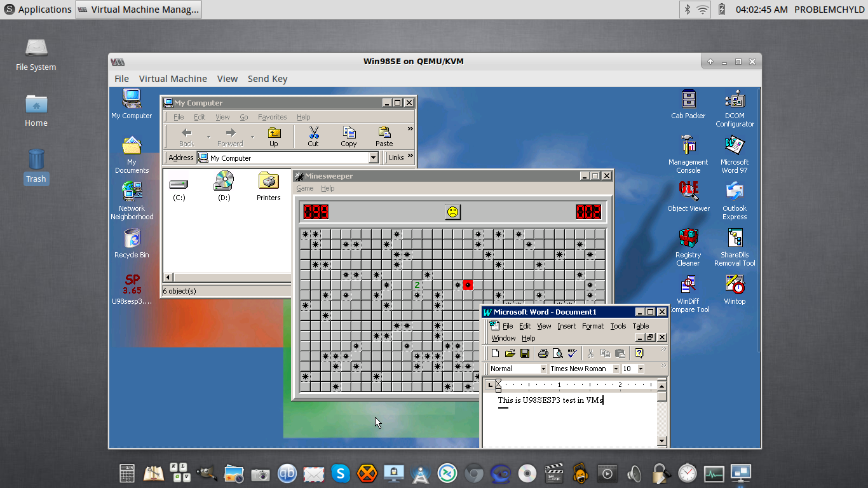Click the qBittorrent icon in the dock
Image resolution: width=868 pixels, height=488 pixels.
click(287, 473)
